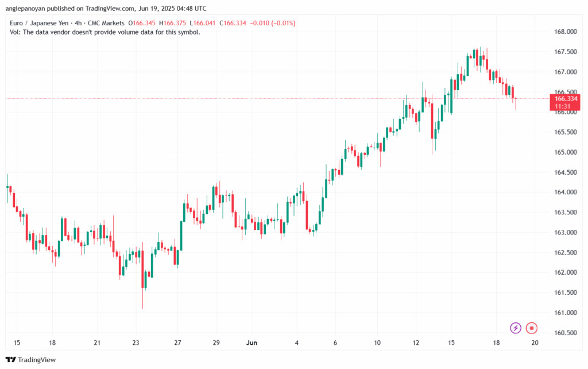This screenshot has width=588, height=369.
Task: Click the Vol indicator legend text
Action: pyautogui.click(x=105, y=32)
